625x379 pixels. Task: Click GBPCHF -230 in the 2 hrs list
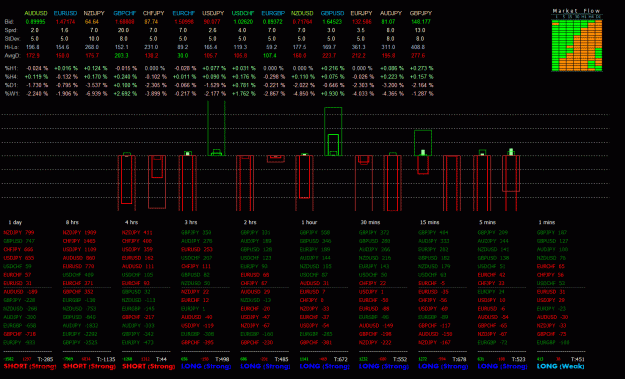click(257, 342)
